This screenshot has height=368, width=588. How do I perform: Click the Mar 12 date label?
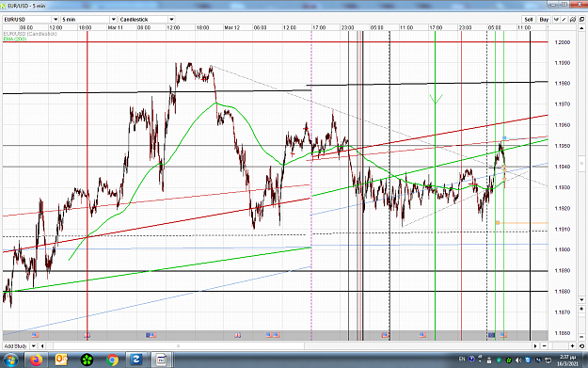(x=231, y=27)
